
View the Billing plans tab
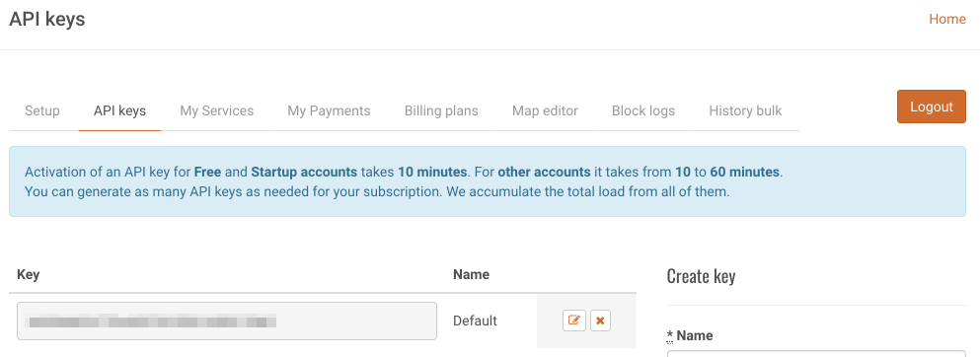(441, 111)
